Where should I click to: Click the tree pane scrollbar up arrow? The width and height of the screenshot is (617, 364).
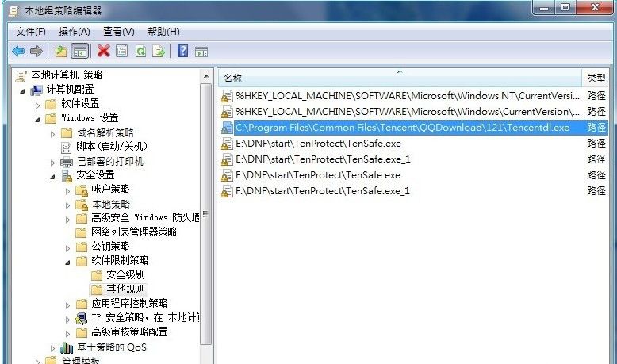pos(206,76)
